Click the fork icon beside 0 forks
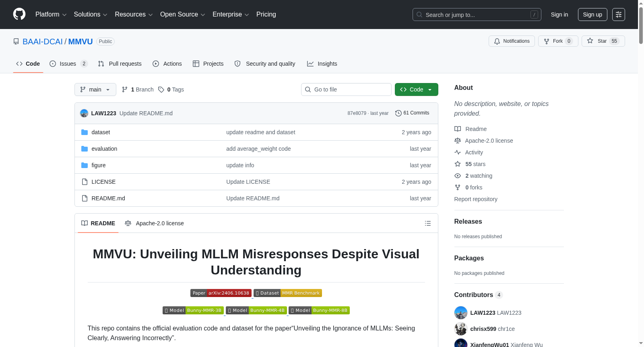The height and width of the screenshot is (347, 644). tap(458, 187)
